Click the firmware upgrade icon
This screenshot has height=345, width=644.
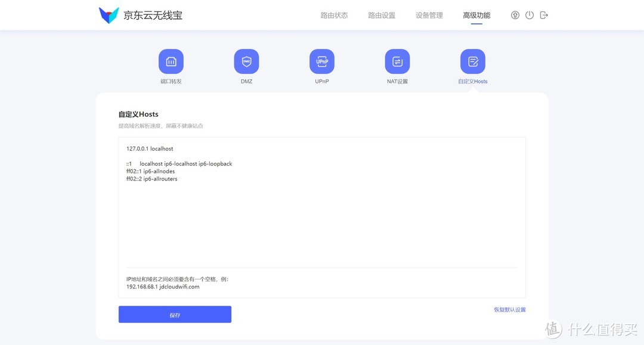pyautogui.click(x=515, y=15)
